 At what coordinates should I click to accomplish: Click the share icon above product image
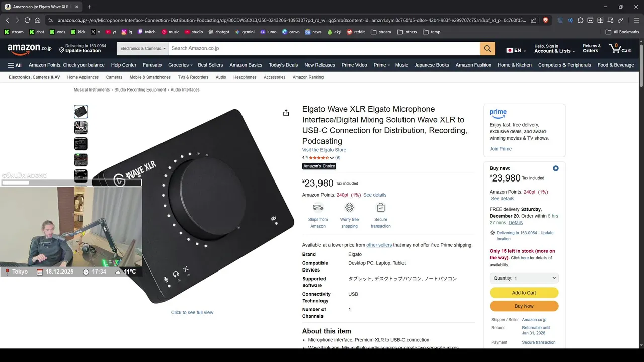(x=286, y=113)
